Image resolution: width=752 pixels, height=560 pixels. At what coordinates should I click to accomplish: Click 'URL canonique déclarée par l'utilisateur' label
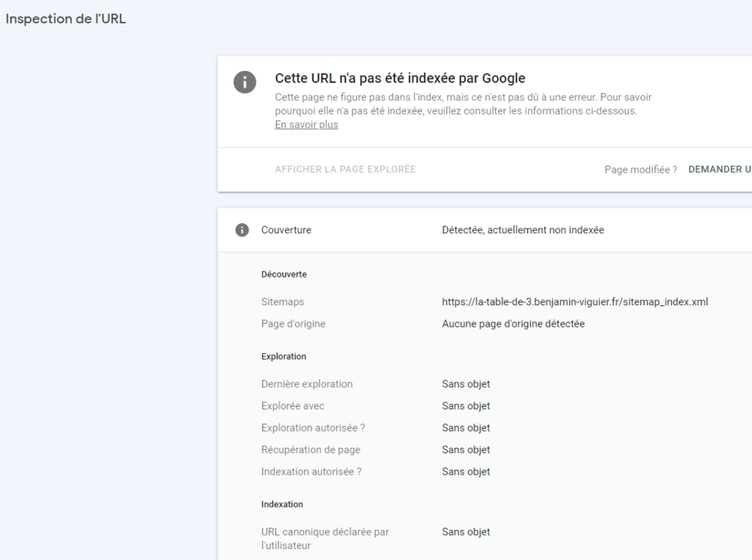point(325,539)
